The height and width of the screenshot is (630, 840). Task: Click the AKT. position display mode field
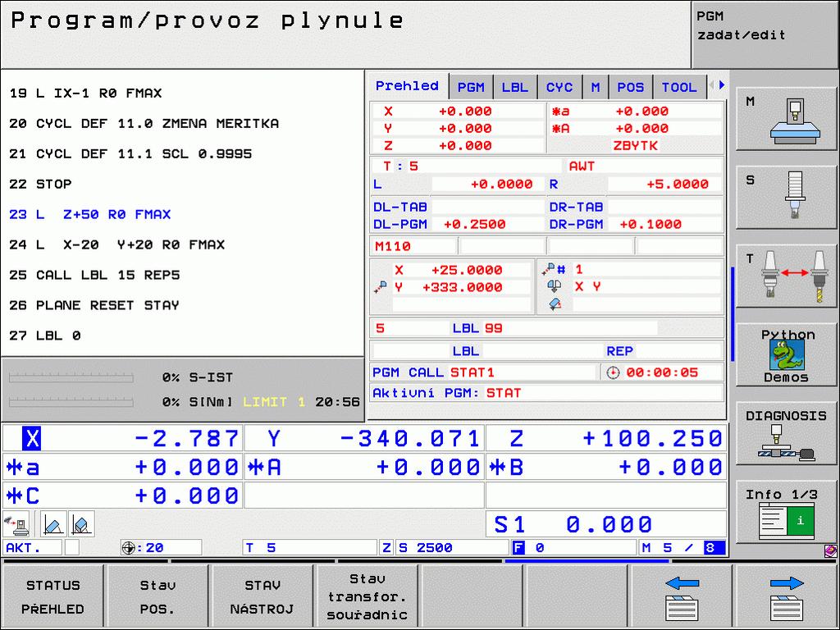(32, 547)
